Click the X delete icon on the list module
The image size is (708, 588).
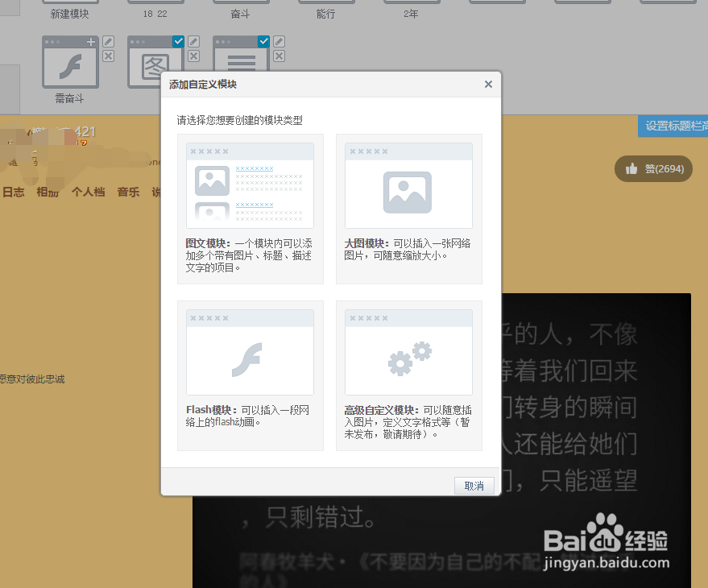(279, 55)
